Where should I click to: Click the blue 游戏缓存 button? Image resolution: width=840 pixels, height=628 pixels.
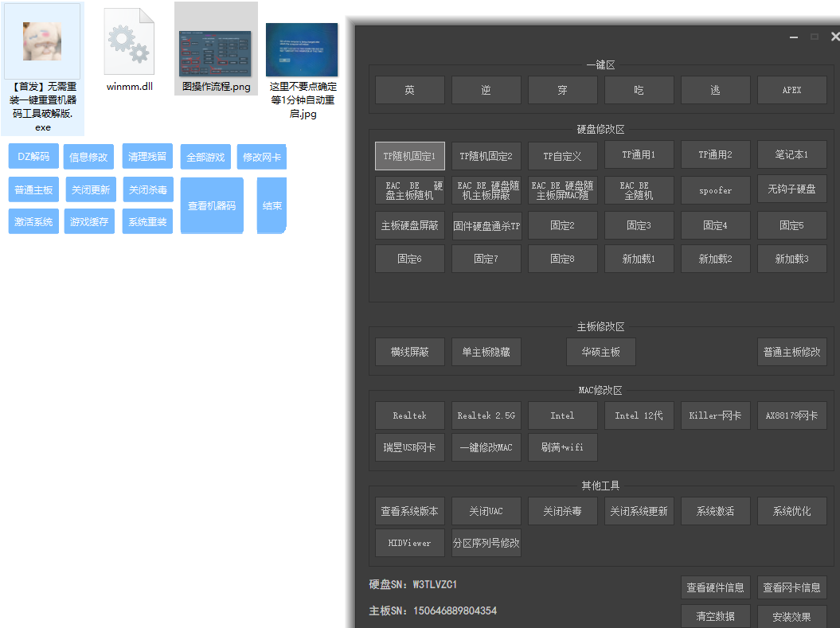pos(89,222)
